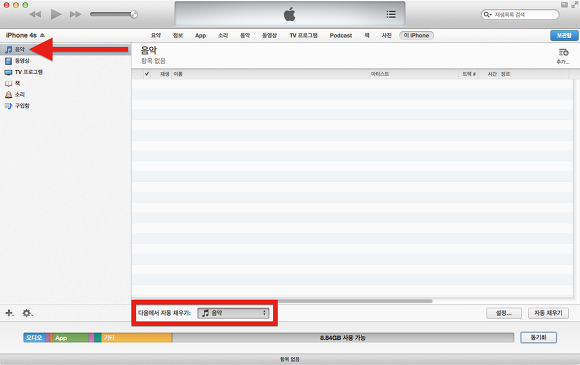
Task: Open the 음악 (Music) tab in top bar
Action: point(245,35)
